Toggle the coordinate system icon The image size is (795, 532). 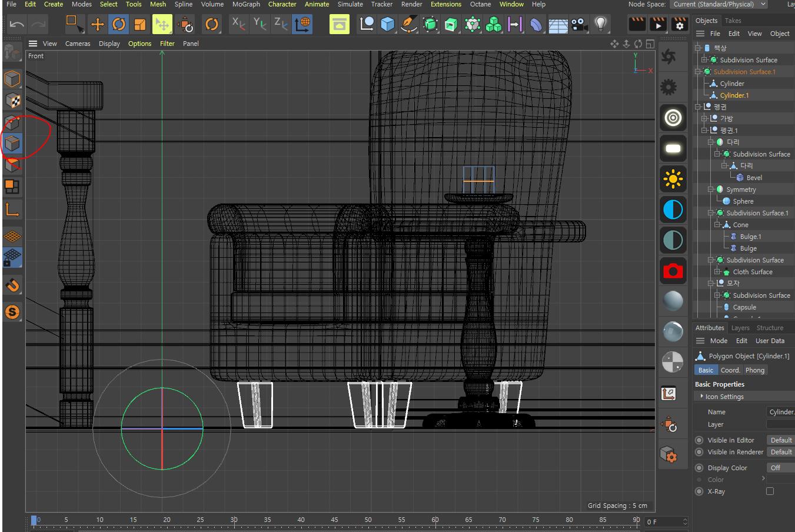pos(302,24)
